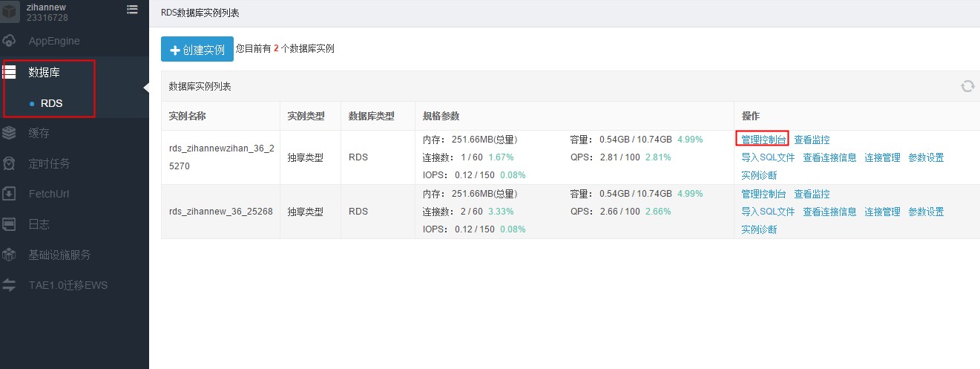980x369 pixels.
Task: Collapse the sidebar using the arrow handle
Action: coord(146,88)
